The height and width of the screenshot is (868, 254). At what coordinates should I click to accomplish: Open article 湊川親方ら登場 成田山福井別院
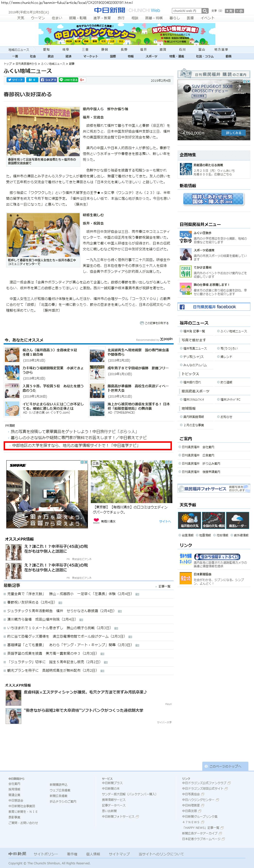(42, 619)
